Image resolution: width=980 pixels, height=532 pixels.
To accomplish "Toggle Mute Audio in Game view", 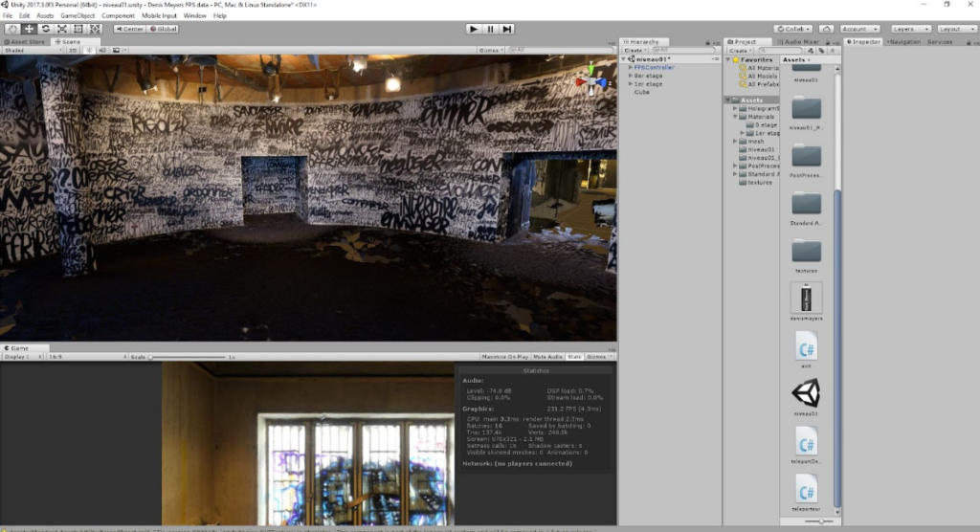I will 547,357.
